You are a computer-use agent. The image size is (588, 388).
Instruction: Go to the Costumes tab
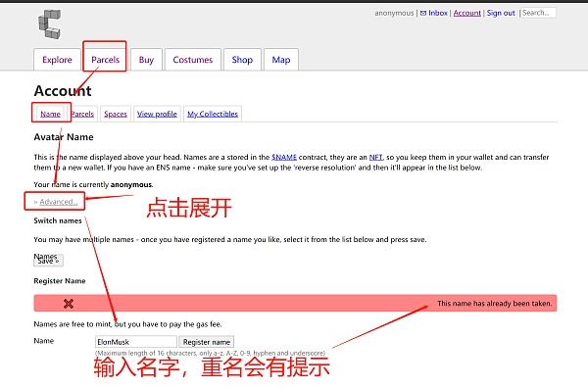[x=193, y=60]
